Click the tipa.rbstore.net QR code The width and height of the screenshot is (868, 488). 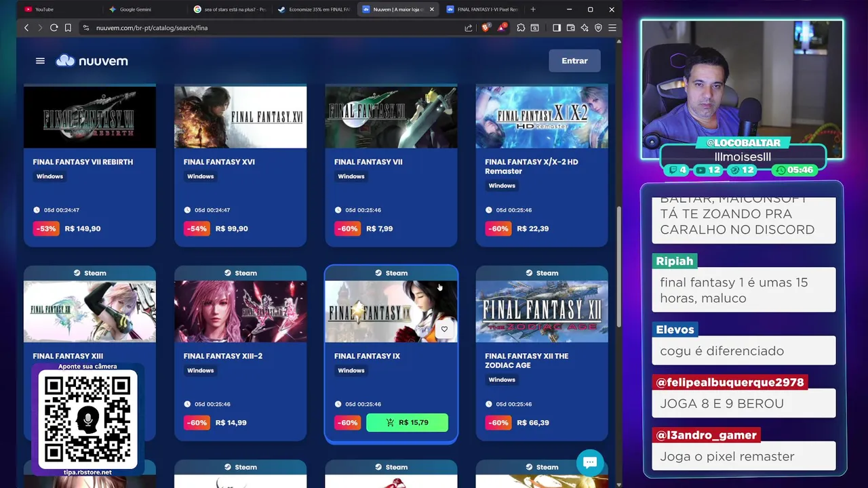pos(87,420)
